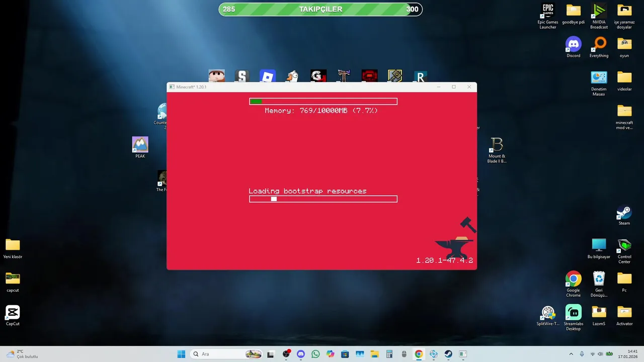Click the taskbar Ara search box
The image size is (644, 362).
click(x=226, y=354)
